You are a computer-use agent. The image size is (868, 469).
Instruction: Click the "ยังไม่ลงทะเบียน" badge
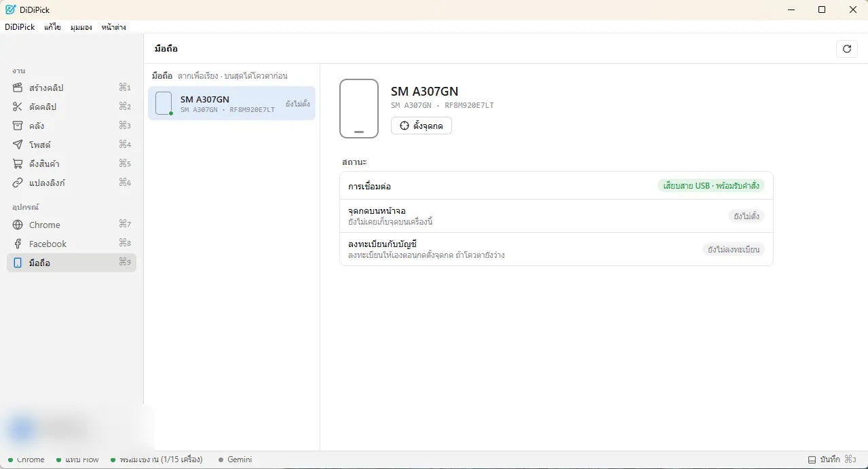tap(734, 250)
